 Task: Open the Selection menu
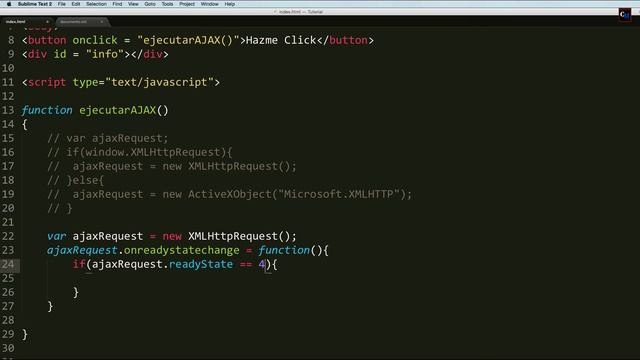(96, 4)
